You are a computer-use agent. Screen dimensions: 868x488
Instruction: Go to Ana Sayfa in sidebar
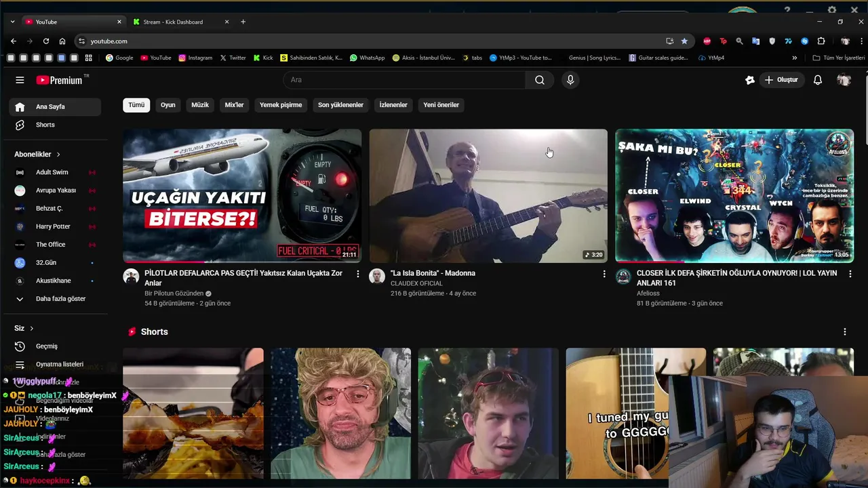pos(55,106)
